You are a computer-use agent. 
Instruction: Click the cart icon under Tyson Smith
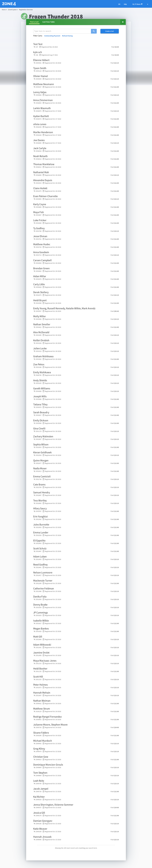click(34, 71)
